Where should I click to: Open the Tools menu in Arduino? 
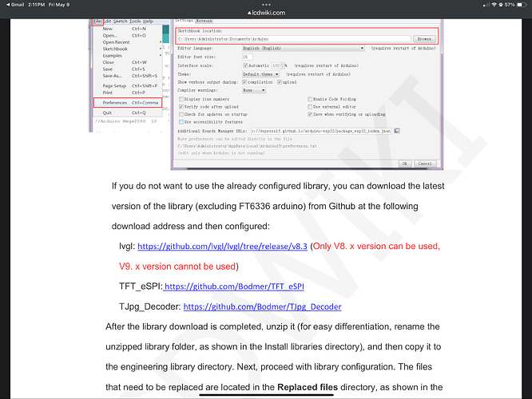coord(135,22)
